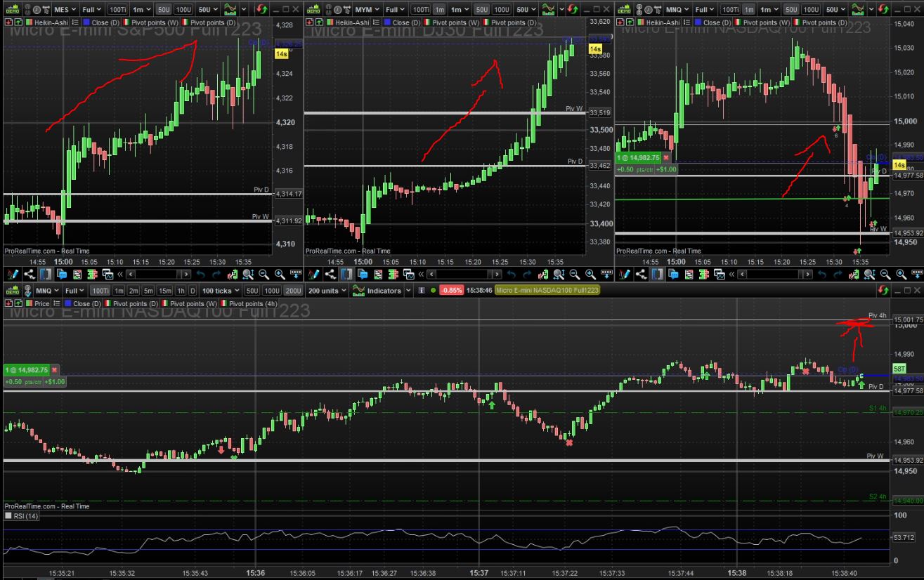The height and width of the screenshot is (580, 924).
Task: Toggle 100Ti timeframe button in MES chart
Action: coord(118,9)
